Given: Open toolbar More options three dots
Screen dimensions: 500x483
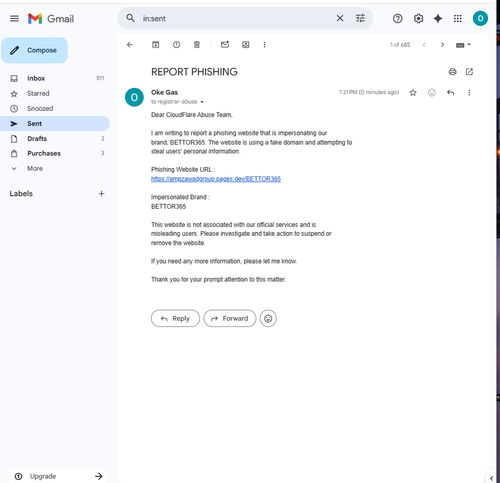Looking at the screenshot, I should [264, 45].
